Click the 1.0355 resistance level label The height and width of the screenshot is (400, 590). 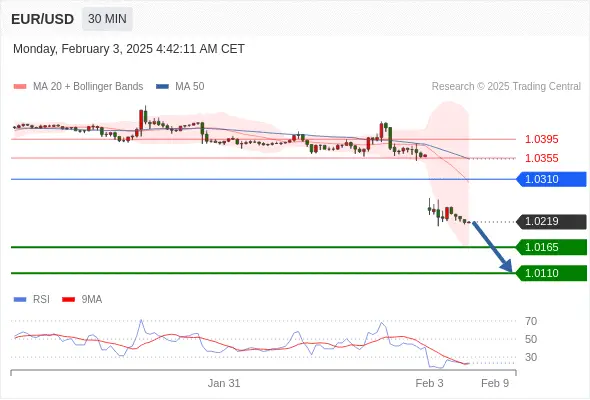click(x=541, y=158)
